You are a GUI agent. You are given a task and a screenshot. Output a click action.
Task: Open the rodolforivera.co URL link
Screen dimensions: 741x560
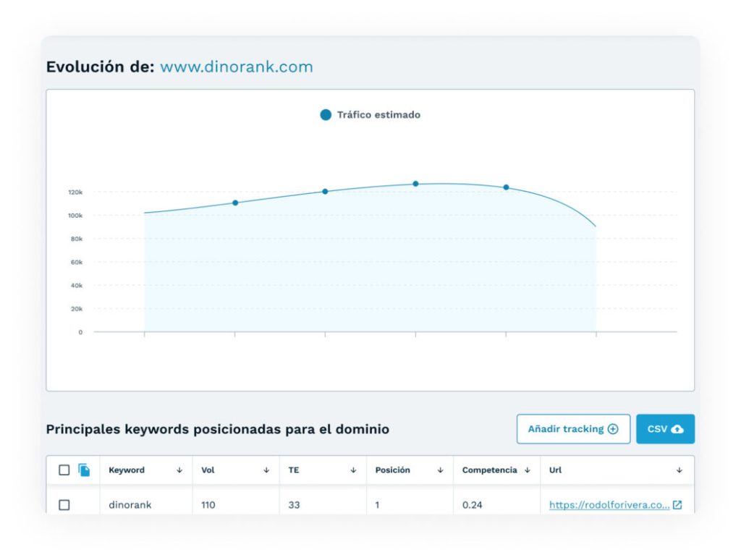pos(609,505)
